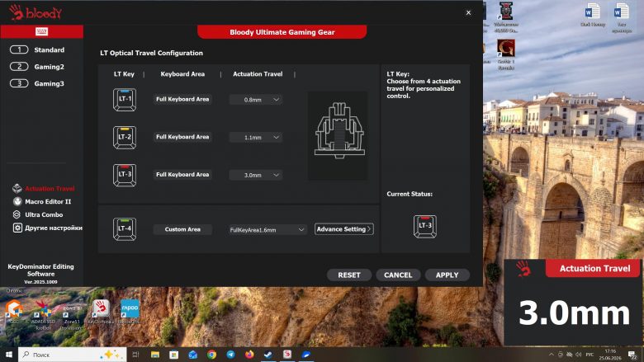Click the Bloody app taskbar icon
This screenshot has width=644, height=362.
coord(287,355)
